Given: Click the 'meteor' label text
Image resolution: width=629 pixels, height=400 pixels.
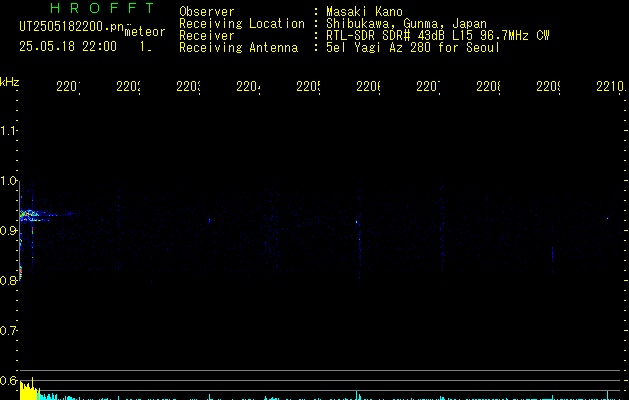Looking at the screenshot, I should tap(145, 32).
